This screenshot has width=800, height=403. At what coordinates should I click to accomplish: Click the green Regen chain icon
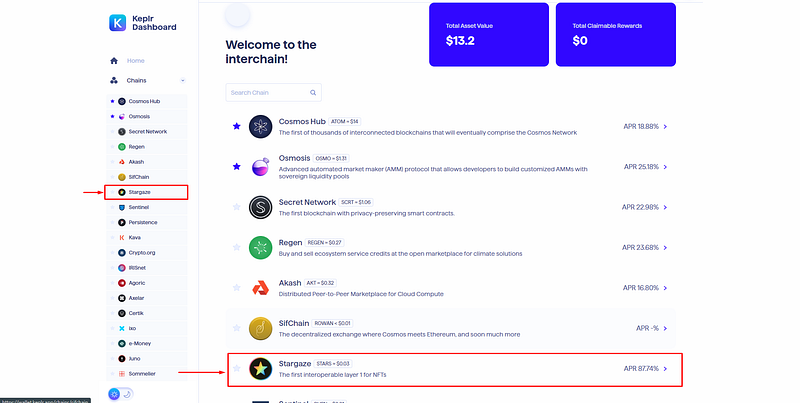(x=260, y=247)
